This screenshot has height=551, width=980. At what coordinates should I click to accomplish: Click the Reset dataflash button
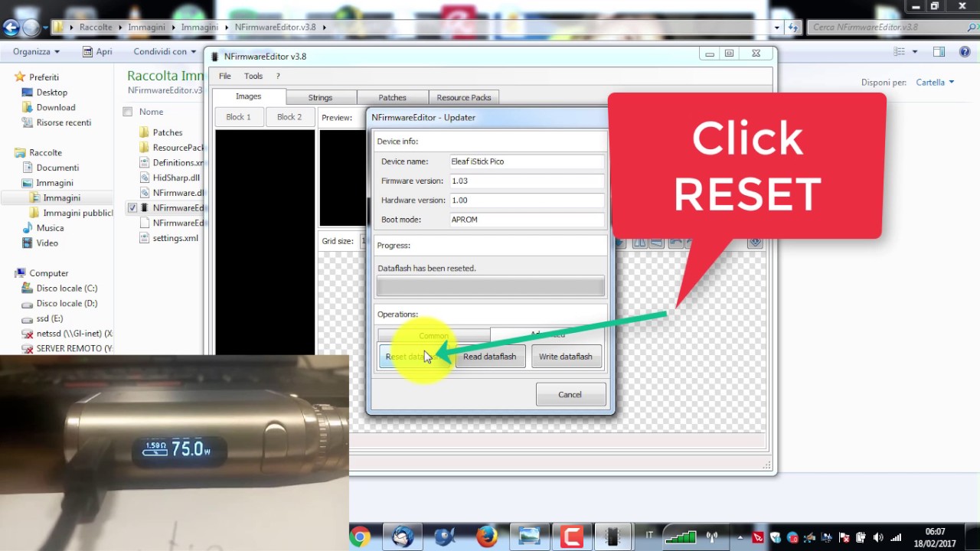(x=416, y=357)
